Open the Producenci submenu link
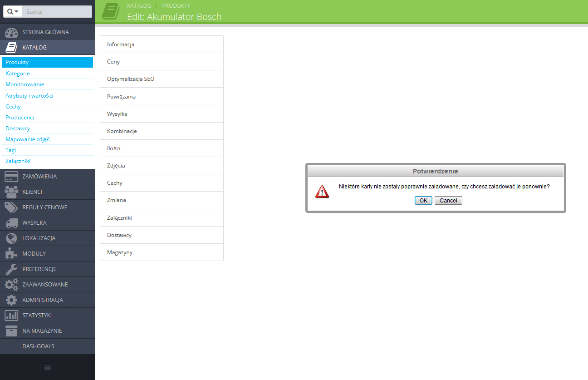 [x=20, y=118]
